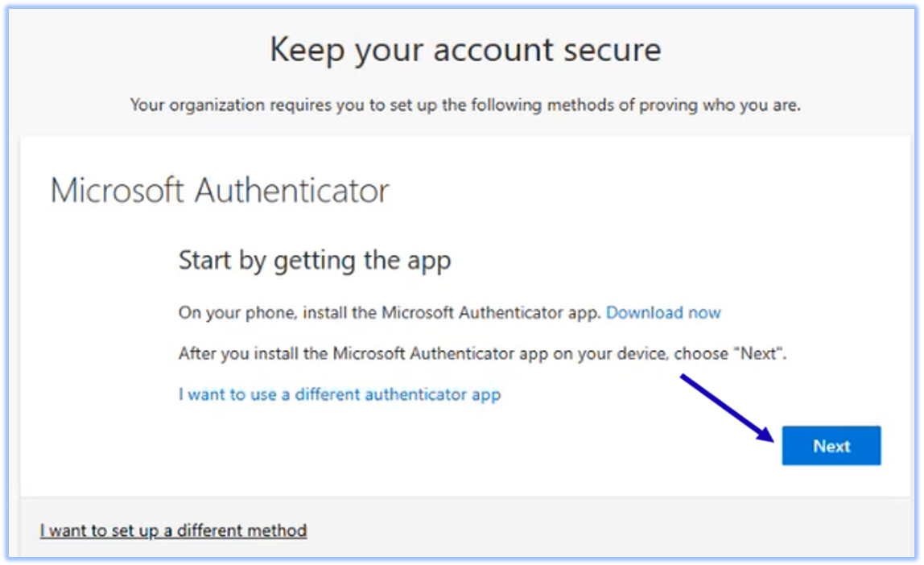Click the large Microsoft Authenticator heading
924x565 pixels.
(219, 191)
